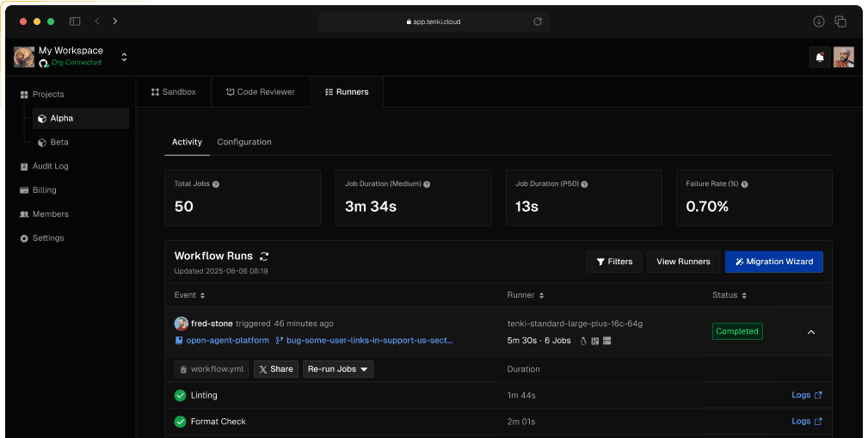This screenshot has width=868, height=438.
Task: Click the Format Check success icon
Action: pyautogui.click(x=180, y=422)
